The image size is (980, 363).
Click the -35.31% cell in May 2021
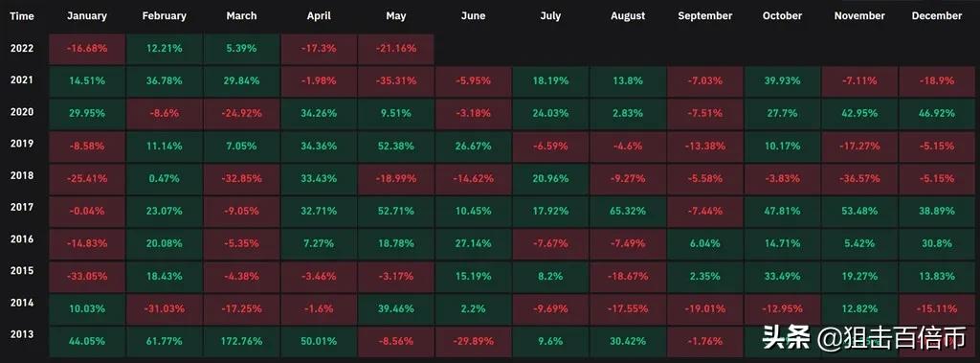click(x=396, y=81)
